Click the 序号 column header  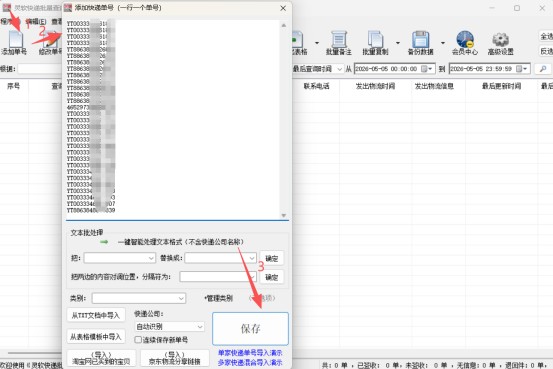click(14, 86)
